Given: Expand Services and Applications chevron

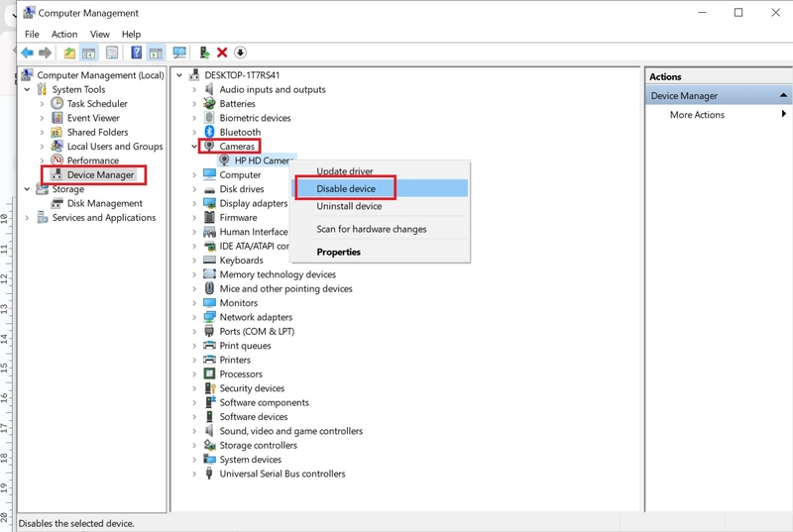Looking at the screenshot, I should 28,217.
